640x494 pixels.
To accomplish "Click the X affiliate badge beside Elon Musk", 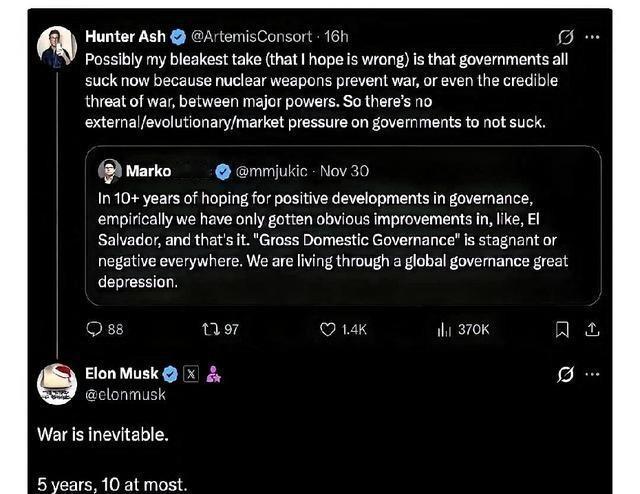I will [x=192, y=374].
